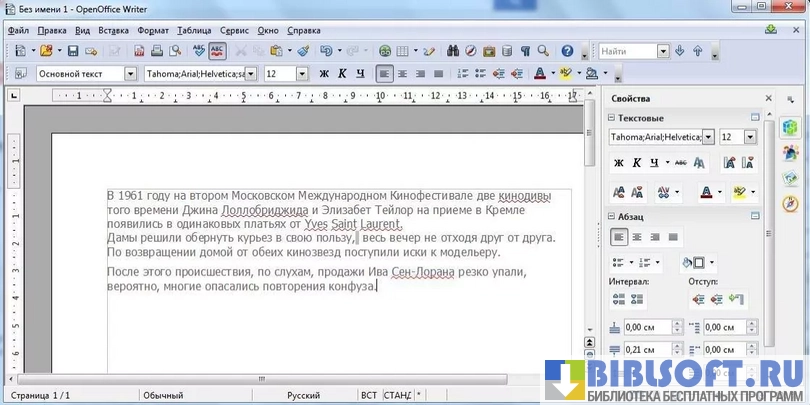Open Find & Replace binoculars icon
This screenshot has height=405, width=810.
(453, 51)
